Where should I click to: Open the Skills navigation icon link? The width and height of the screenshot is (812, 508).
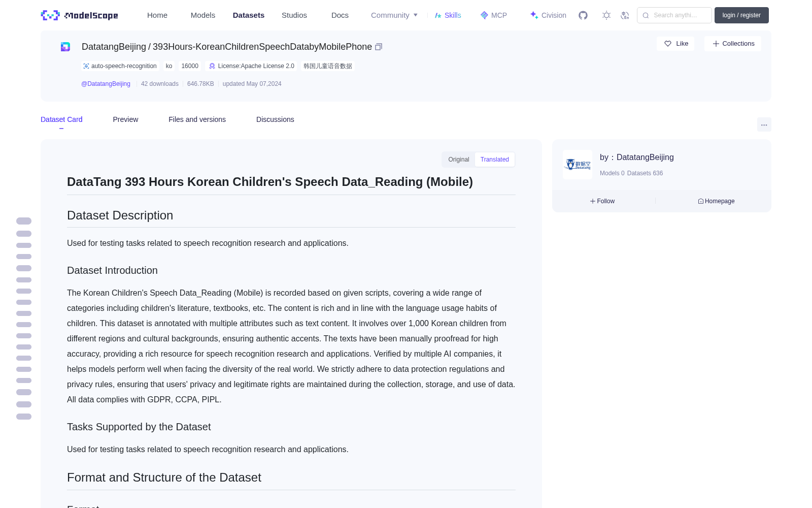click(x=448, y=15)
